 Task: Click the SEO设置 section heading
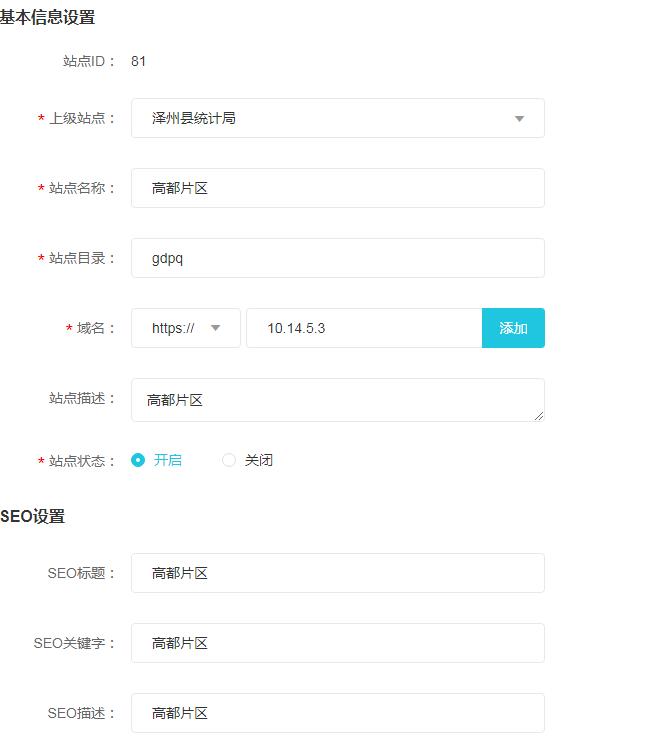coord(33,516)
